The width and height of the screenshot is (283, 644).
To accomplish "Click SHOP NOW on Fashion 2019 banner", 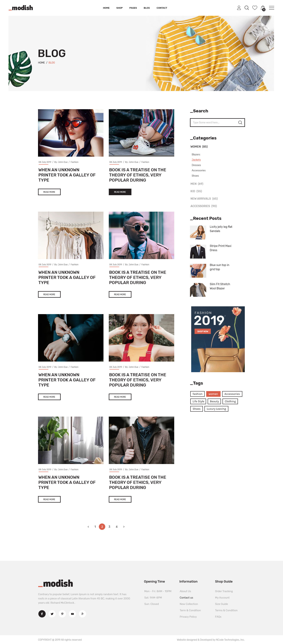I will 203,331.
